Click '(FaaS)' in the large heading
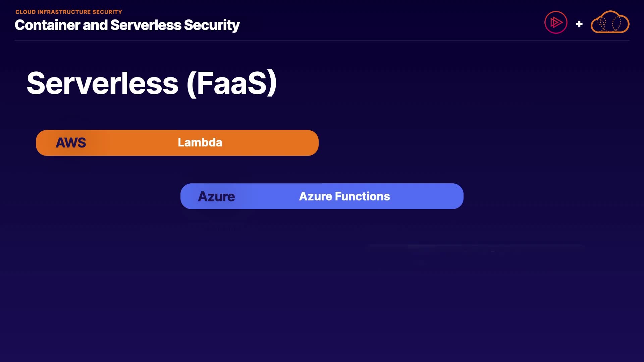Screen dimensions: 644x362 [232, 83]
